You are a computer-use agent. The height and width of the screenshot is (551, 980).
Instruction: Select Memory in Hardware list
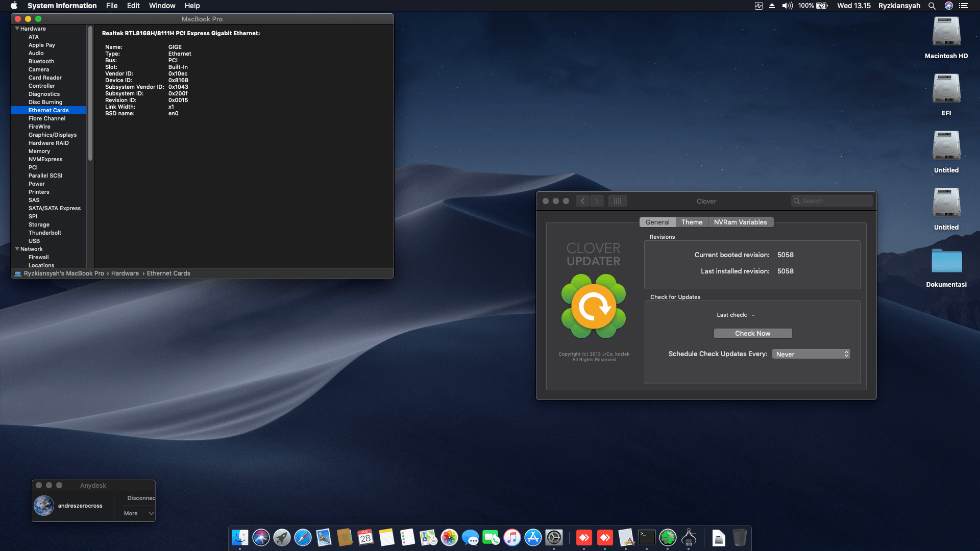coord(39,151)
